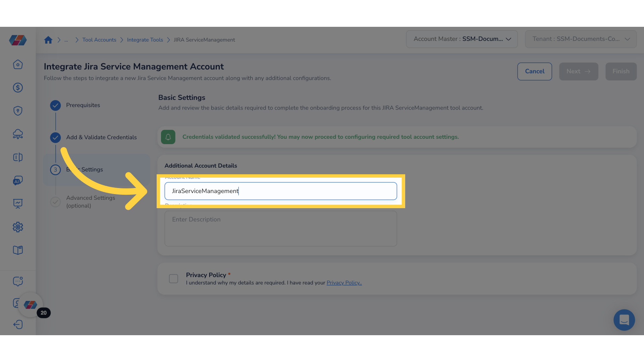
Task: Click the Additional Account Details heading
Action: tap(201, 166)
